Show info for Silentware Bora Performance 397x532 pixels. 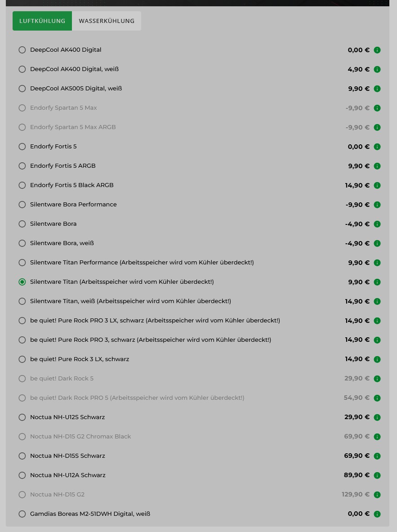(377, 205)
